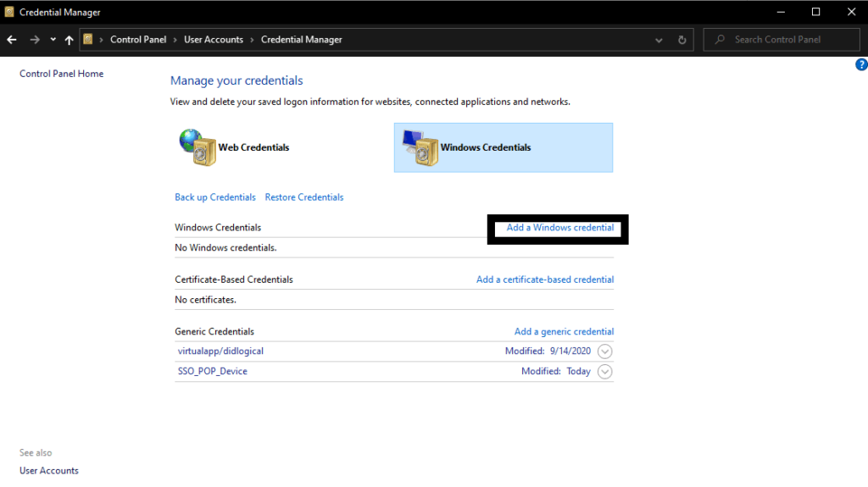Screen dimensions: 868x487
Task: Expand the virtualapp/didlogical credential details
Action: 605,351
